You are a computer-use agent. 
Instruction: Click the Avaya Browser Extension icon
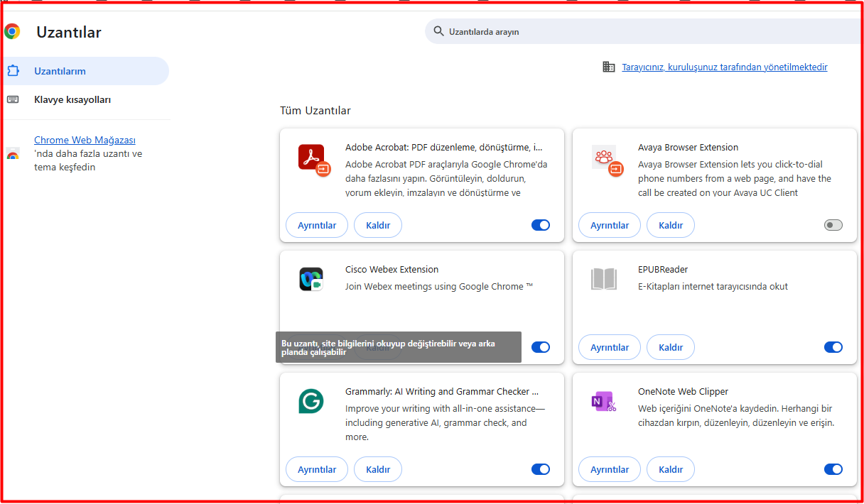[x=607, y=160]
